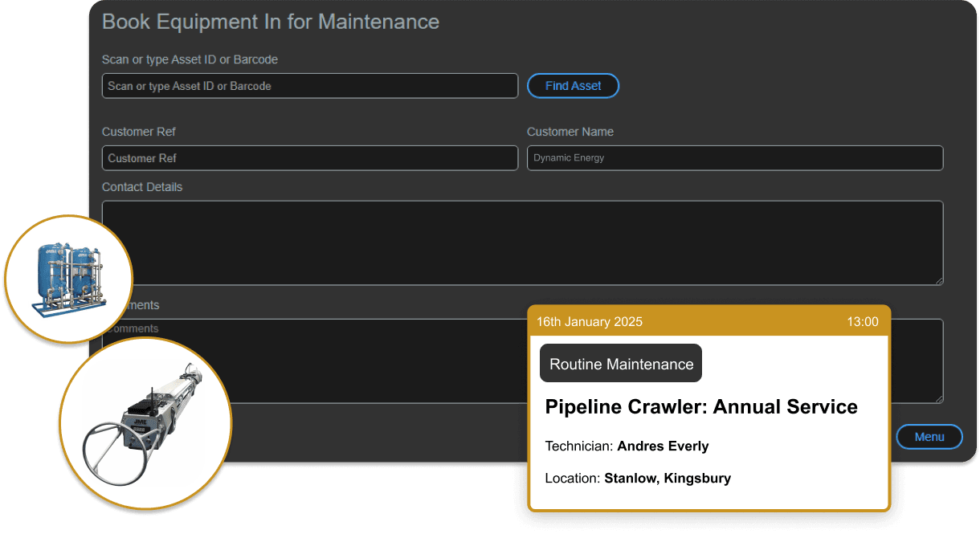Focus the Asset ID or Barcode field
This screenshot has height=534, width=980.
coord(309,86)
